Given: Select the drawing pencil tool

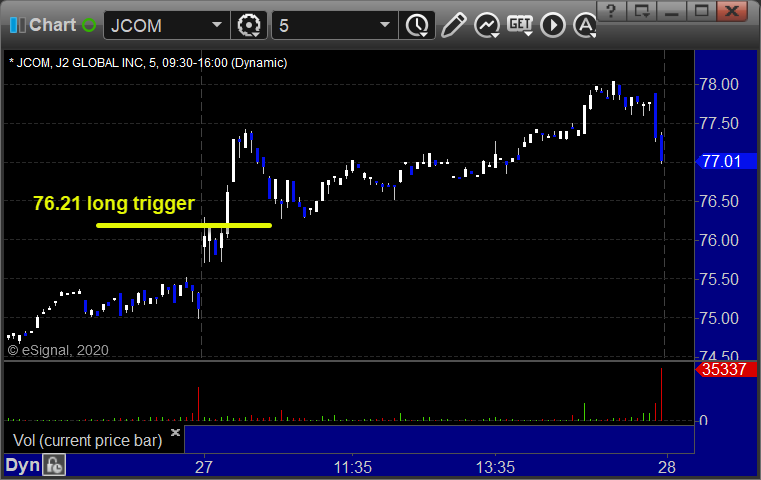Looking at the screenshot, I should coord(454,25).
